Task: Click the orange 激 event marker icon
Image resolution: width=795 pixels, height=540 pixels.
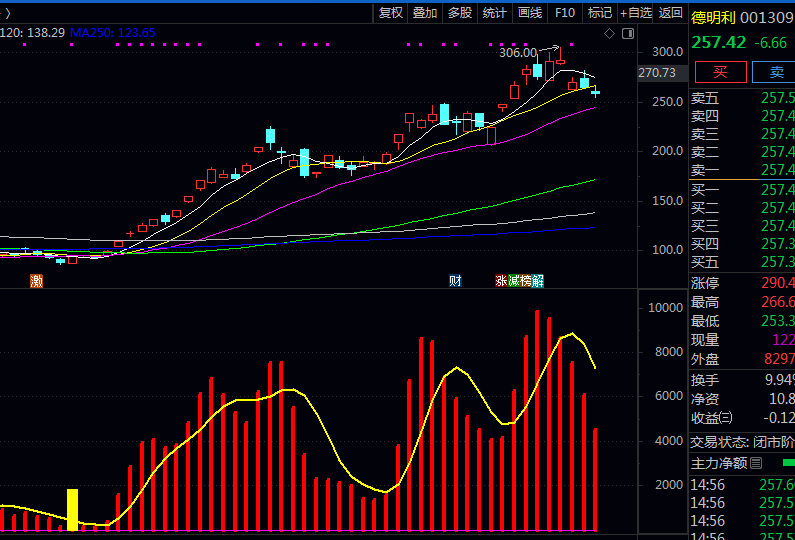Action: [37, 281]
